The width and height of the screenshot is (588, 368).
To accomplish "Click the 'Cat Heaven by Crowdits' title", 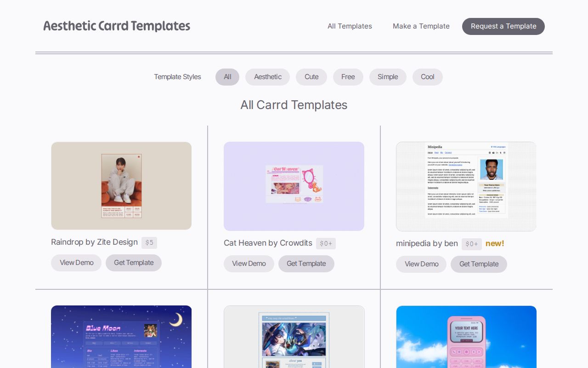I will (x=268, y=243).
